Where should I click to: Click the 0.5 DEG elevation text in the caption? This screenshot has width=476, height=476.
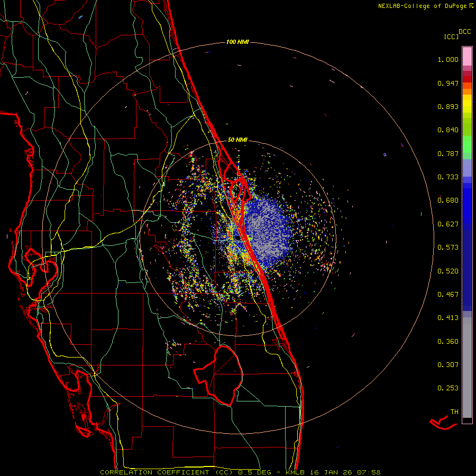[x=254, y=472]
